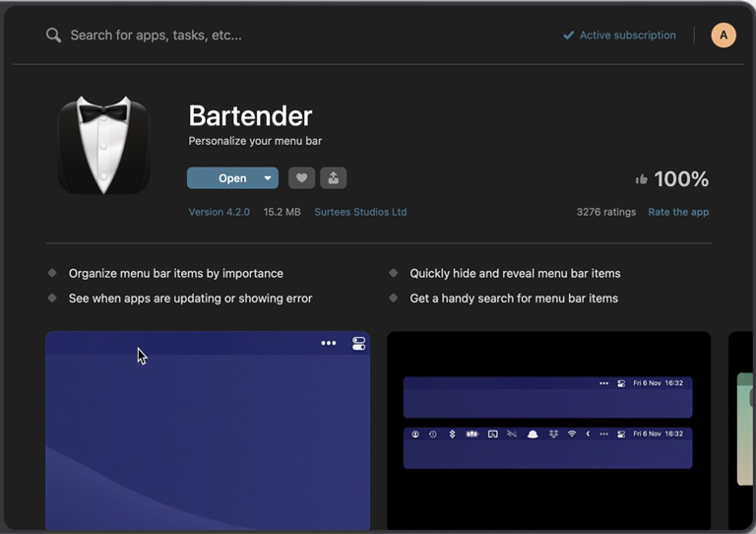
Task: Click Dropbox icon in second screenshot menu bar
Action: (553, 434)
